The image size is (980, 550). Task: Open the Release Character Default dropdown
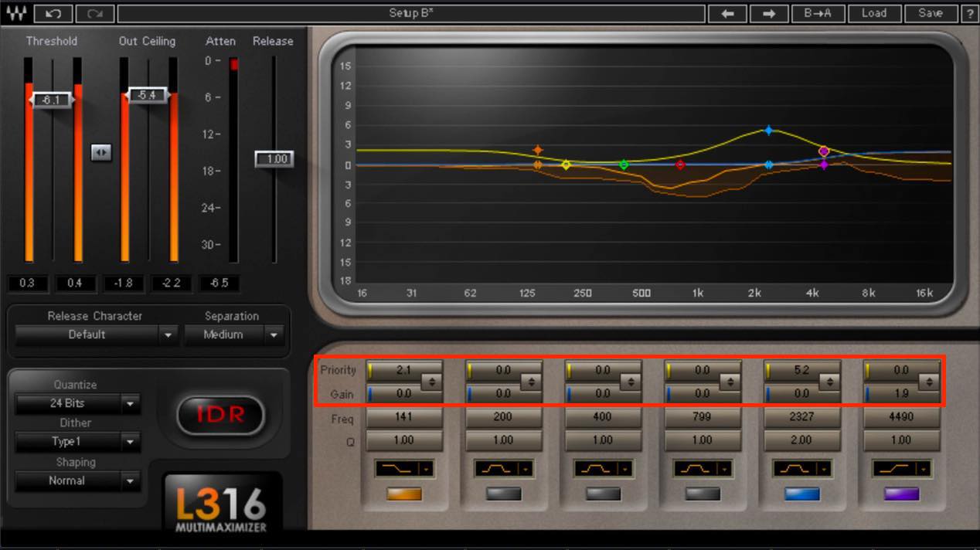95,334
